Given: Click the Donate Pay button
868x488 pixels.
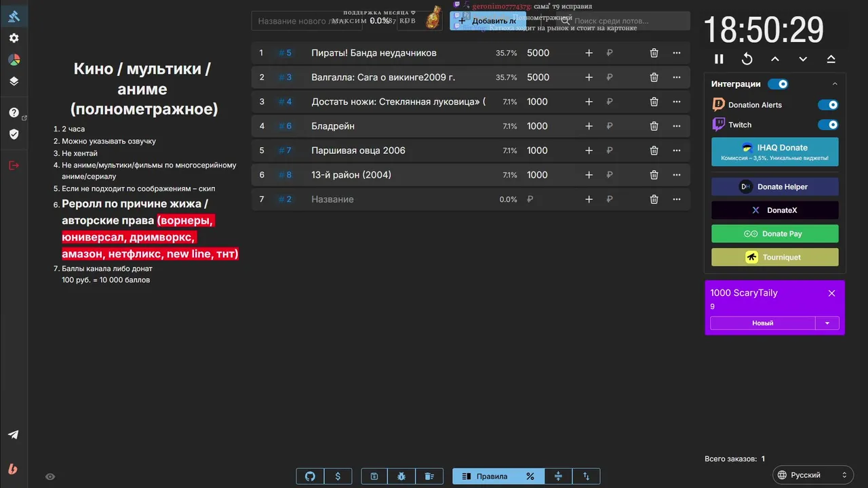Looking at the screenshot, I should (x=775, y=234).
